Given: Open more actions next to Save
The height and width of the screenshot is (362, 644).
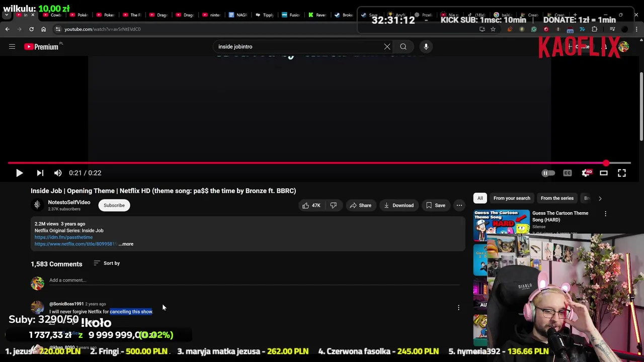Looking at the screenshot, I should pyautogui.click(x=459, y=205).
